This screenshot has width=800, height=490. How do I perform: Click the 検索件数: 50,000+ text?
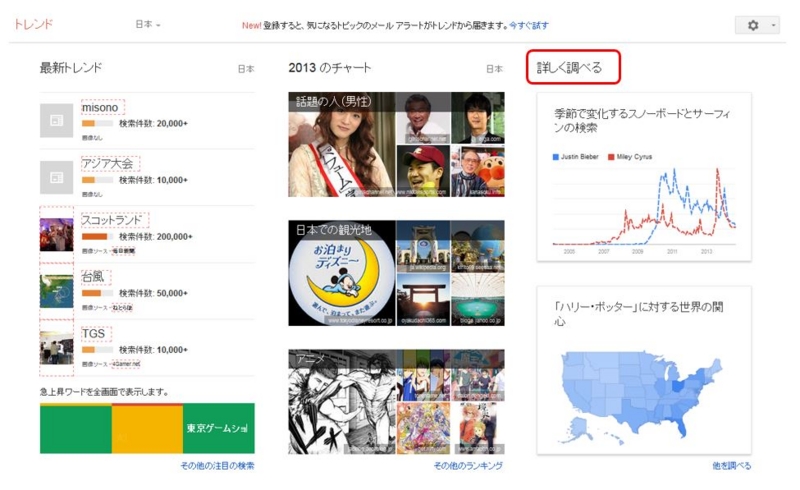(x=153, y=293)
